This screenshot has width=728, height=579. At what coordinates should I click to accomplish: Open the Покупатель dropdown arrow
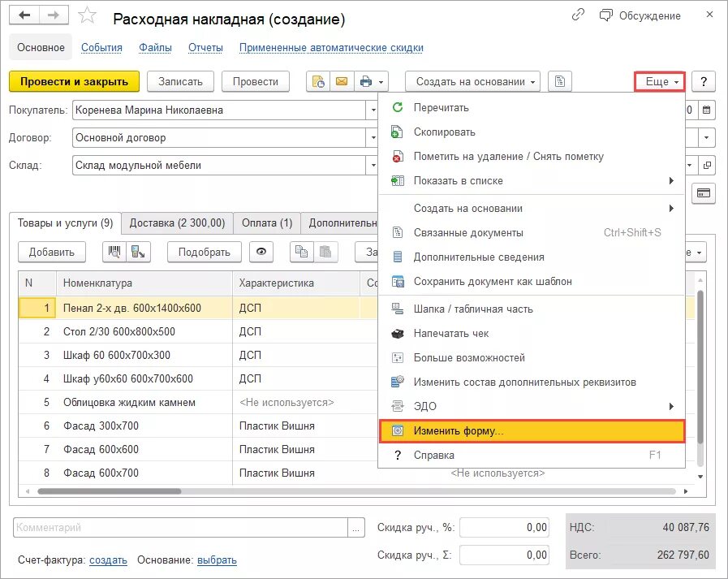[373, 110]
